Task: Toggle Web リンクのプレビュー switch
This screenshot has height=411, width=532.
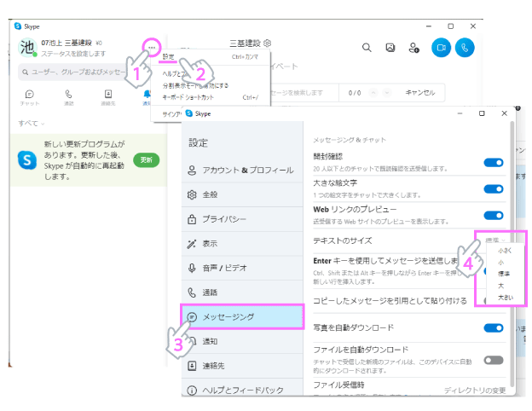Action: coord(494,215)
